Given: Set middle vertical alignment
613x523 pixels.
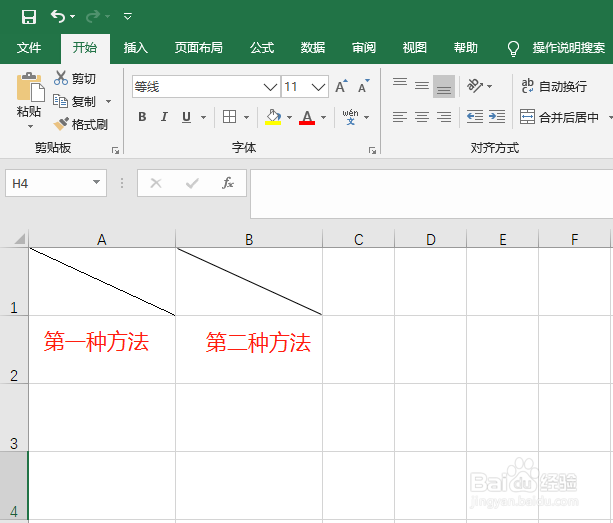Looking at the screenshot, I should pyautogui.click(x=422, y=86).
